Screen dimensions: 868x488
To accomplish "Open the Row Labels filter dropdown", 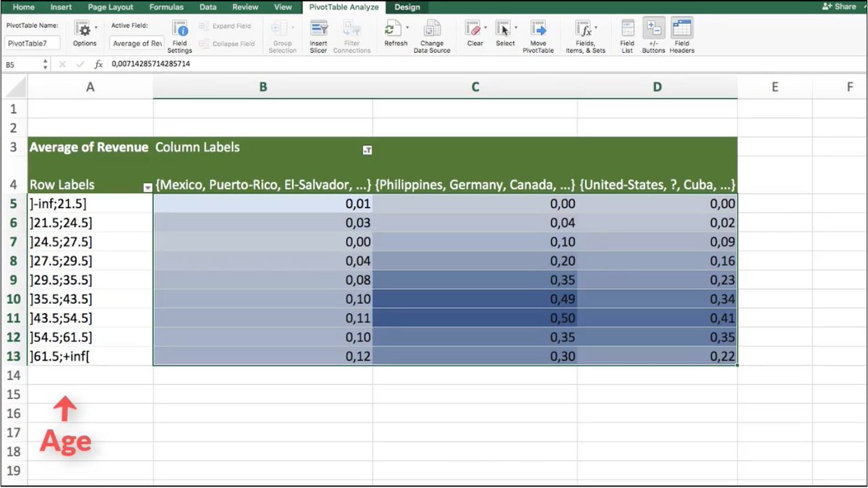I will coord(148,187).
